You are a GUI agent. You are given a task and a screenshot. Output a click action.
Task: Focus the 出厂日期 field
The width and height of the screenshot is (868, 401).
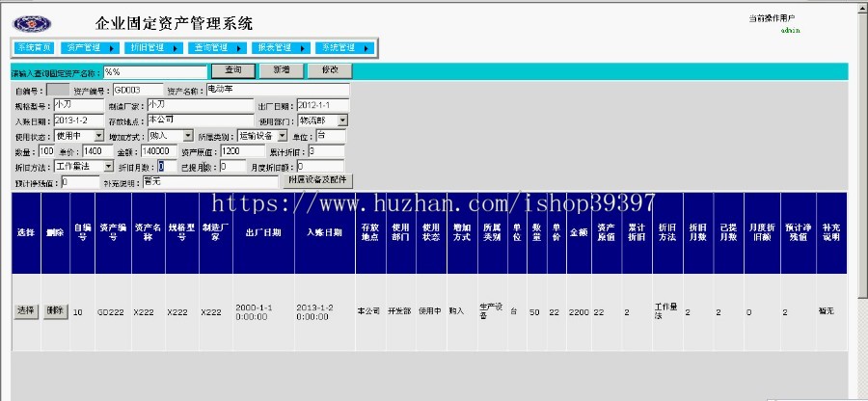(x=323, y=105)
